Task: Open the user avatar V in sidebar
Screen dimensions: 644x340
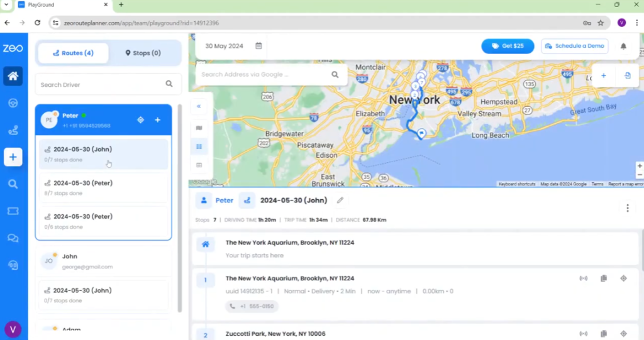Action: tap(13, 329)
